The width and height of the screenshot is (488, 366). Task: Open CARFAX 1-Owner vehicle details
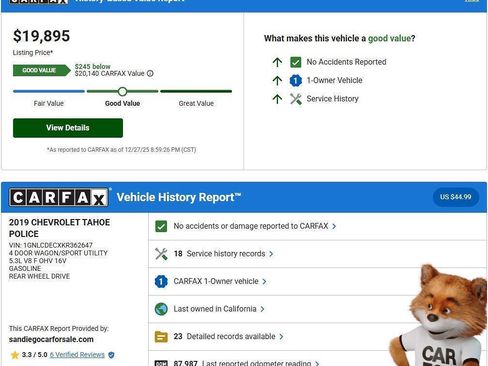tap(216, 281)
